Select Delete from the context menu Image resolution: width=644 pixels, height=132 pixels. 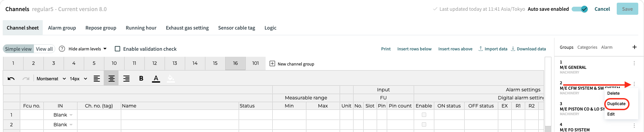(x=613, y=93)
